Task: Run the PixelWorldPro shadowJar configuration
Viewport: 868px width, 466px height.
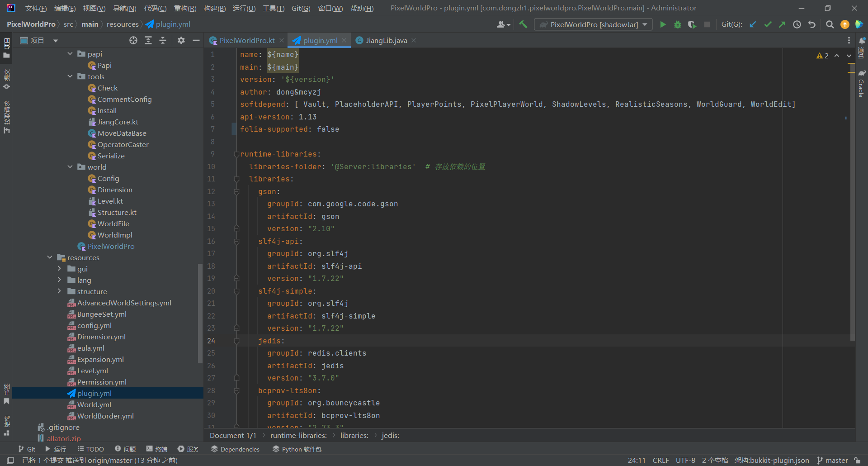Action: 663,24
